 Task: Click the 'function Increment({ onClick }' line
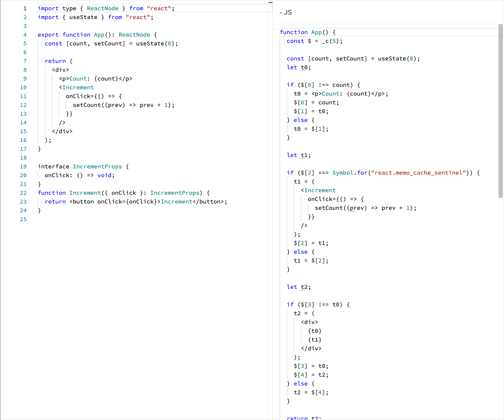(124, 193)
